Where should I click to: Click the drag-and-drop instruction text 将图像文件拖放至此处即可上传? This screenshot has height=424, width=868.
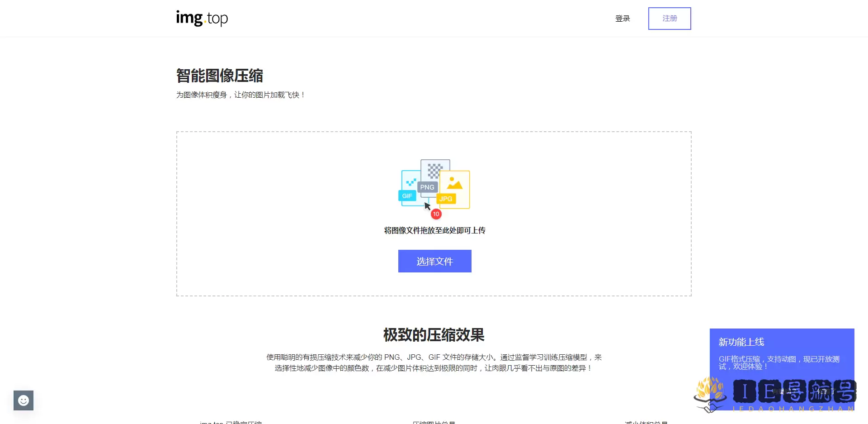(434, 230)
